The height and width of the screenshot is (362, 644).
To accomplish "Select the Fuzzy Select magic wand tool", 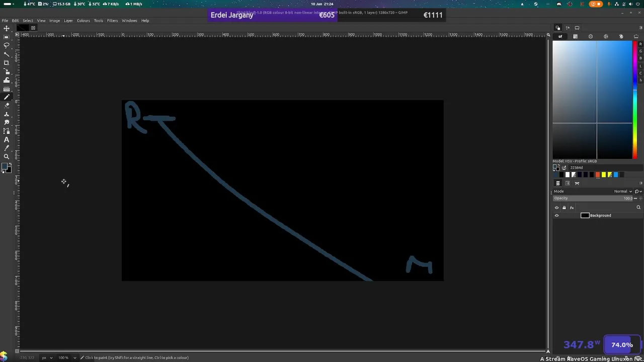I will pos(7,54).
